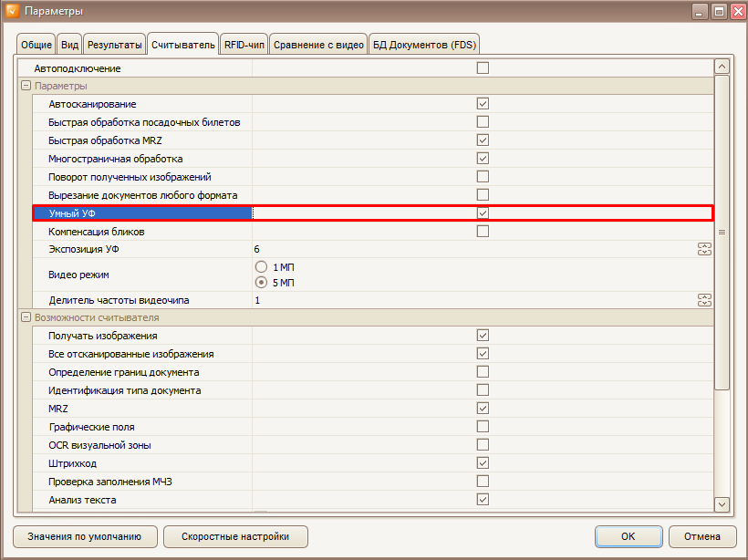The width and height of the screenshot is (748, 560).
Task: Toggle the Анализ текста checkbox
Action: [483, 500]
